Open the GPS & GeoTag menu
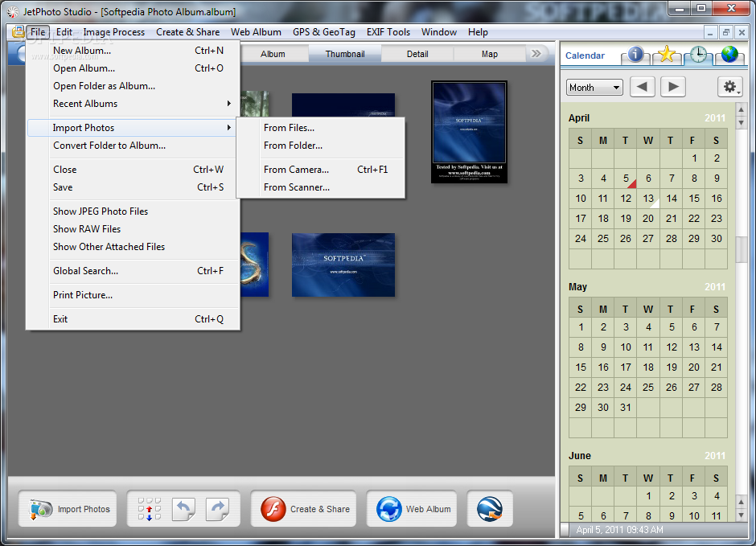The image size is (756, 546). click(x=323, y=32)
